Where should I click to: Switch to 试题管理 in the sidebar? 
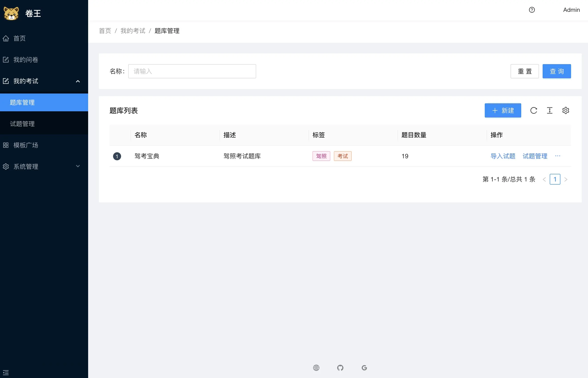(x=22, y=124)
